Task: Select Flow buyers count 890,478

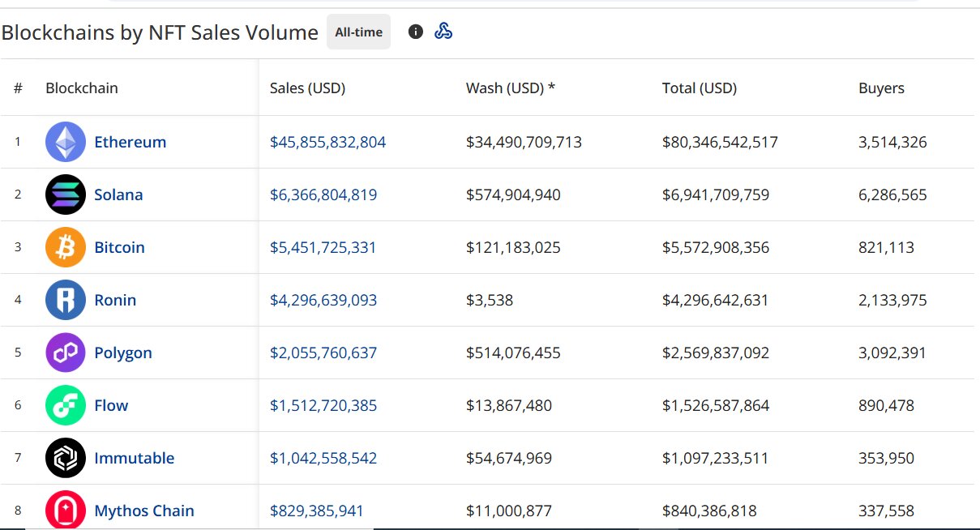Action: tap(886, 405)
